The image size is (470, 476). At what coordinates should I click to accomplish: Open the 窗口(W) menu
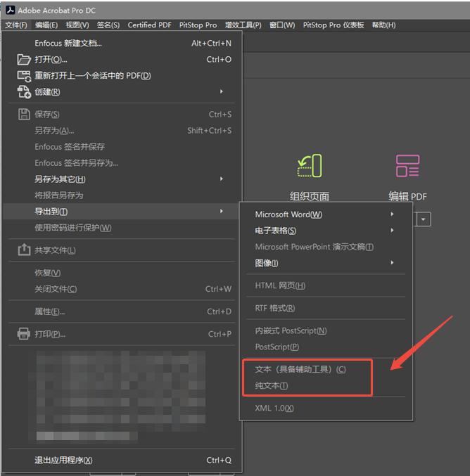282,25
